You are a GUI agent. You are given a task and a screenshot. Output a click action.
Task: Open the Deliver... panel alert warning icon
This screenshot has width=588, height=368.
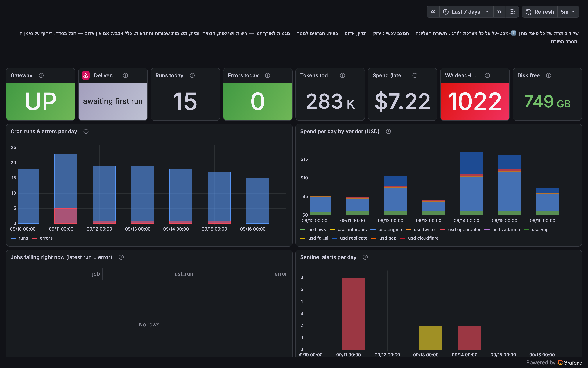(x=85, y=75)
